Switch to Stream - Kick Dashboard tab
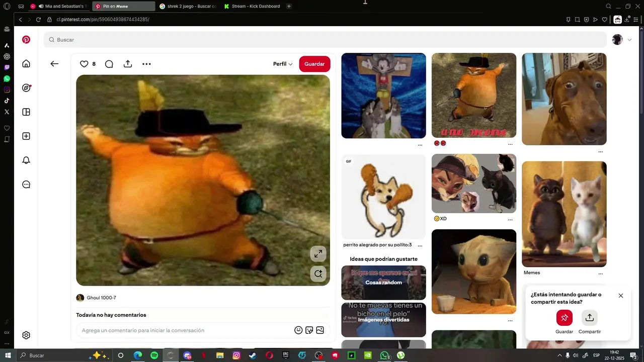This screenshot has width=644, height=362. 253,7
